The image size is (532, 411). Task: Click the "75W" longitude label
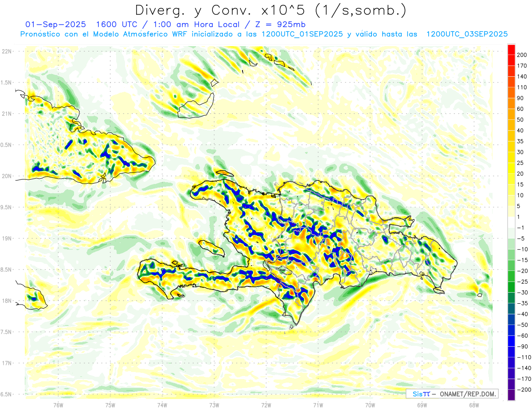tap(110, 405)
